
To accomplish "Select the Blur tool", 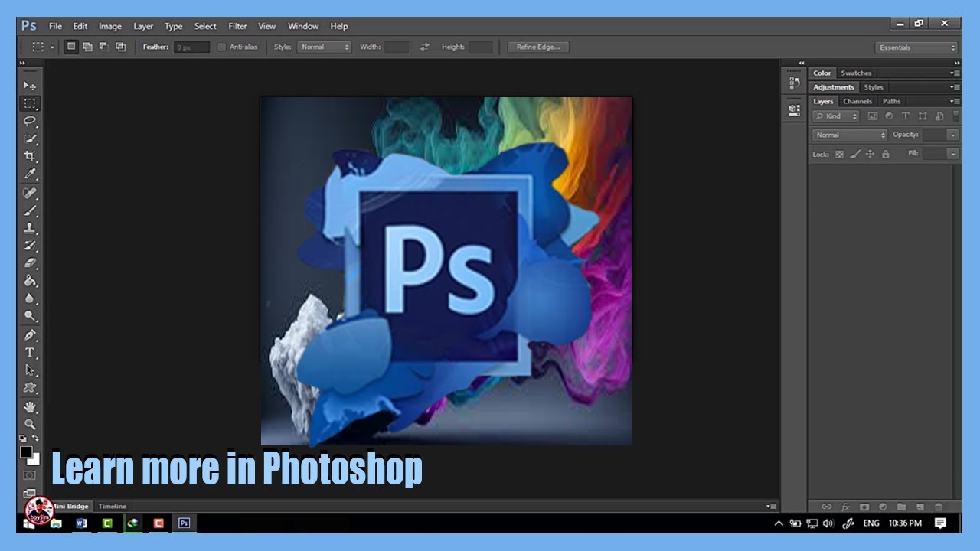I will tap(30, 298).
